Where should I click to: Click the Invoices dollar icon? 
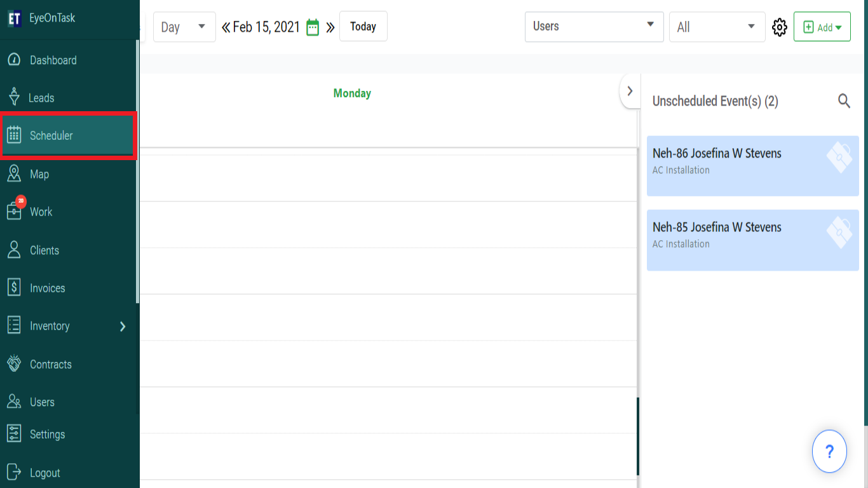click(14, 288)
